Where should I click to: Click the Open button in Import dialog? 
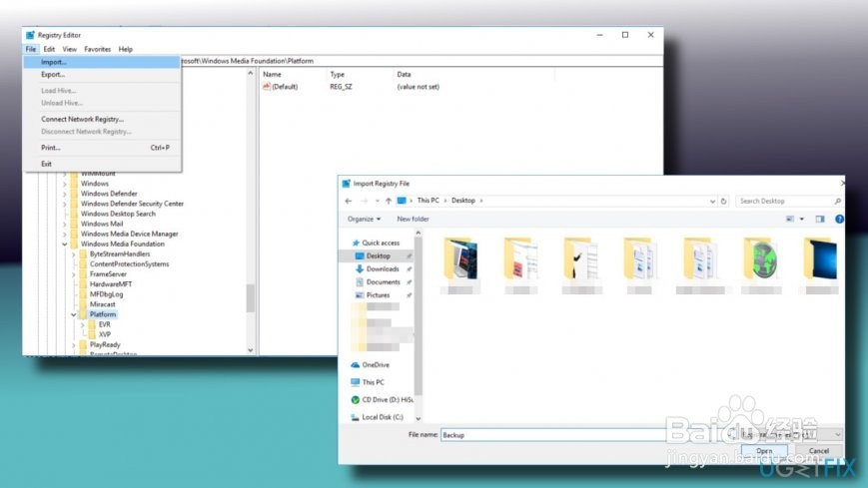click(764, 451)
